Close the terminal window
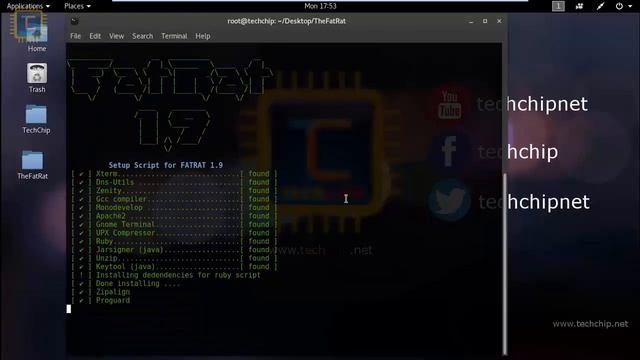The height and width of the screenshot is (360, 640). tap(499, 21)
